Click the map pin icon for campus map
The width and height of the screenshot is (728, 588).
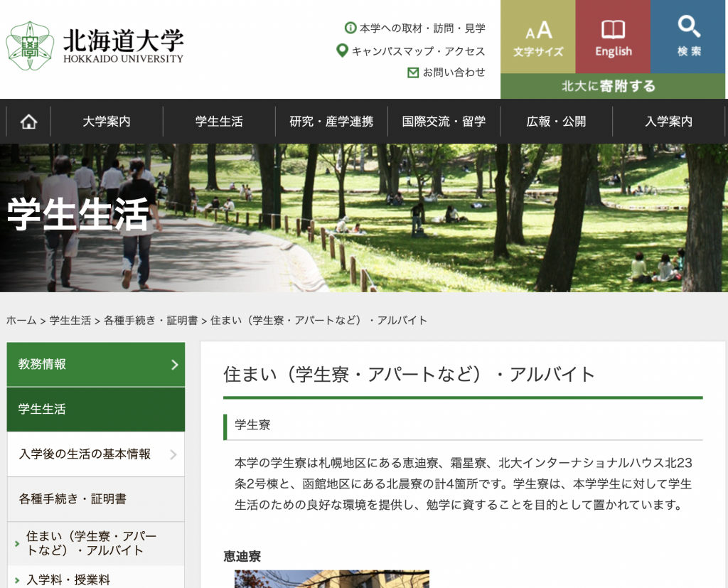click(x=342, y=50)
